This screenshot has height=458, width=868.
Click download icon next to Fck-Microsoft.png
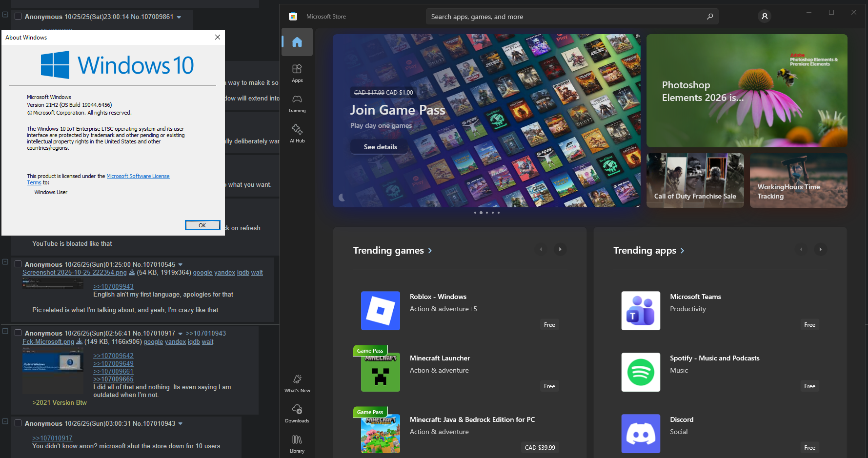tap(79, 342)
